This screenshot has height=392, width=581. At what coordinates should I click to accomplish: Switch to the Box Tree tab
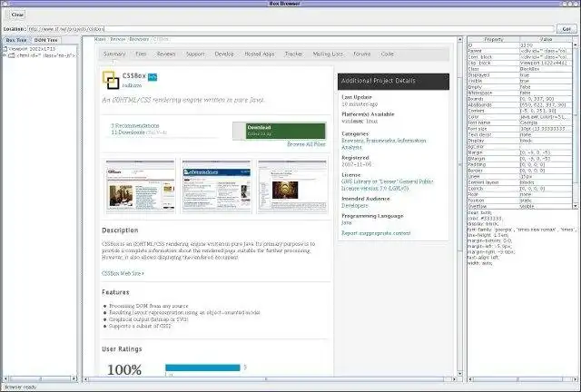pyautogui.click(x=16, y=40)
